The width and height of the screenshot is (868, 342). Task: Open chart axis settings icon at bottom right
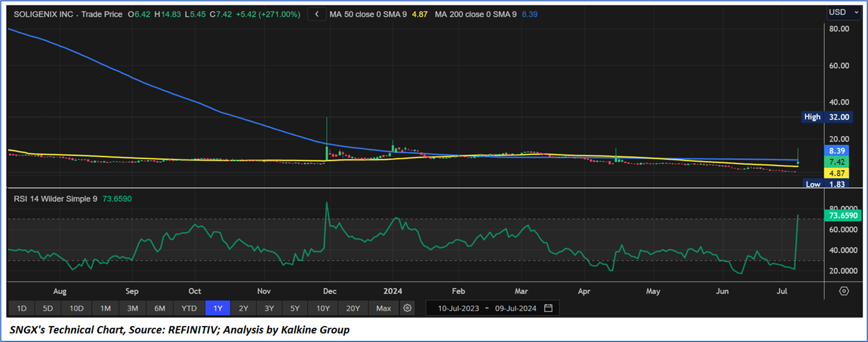(x=844, y=291)
